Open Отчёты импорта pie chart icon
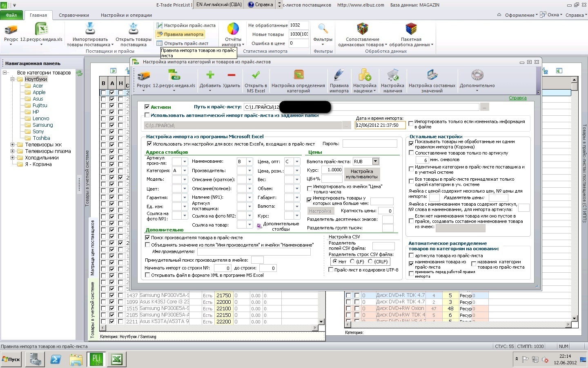588x368 pixels. coord(233,29)
